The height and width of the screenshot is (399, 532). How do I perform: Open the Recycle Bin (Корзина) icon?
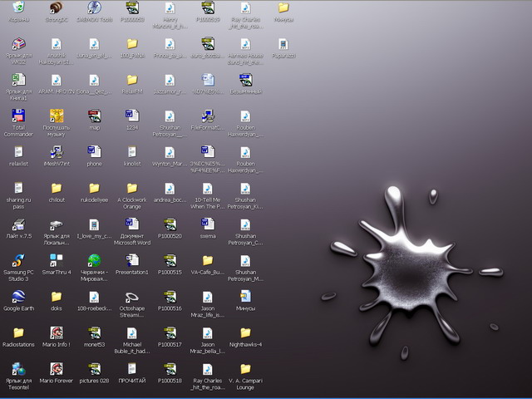click(18, 8)
